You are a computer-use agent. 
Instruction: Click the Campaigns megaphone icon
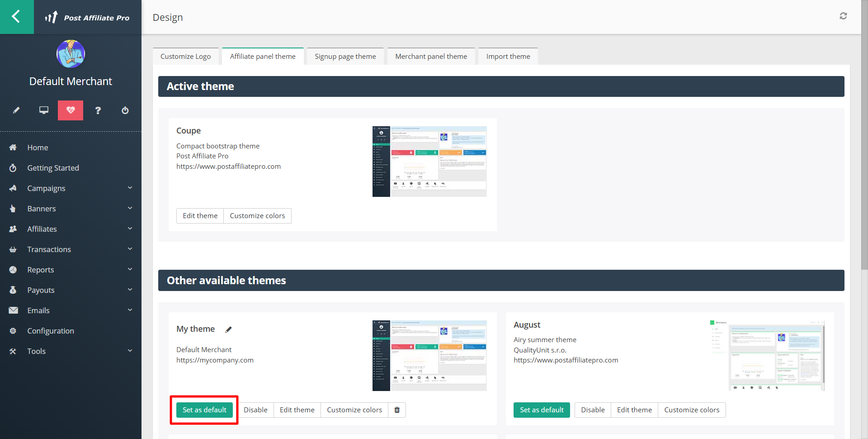[13, 188]
